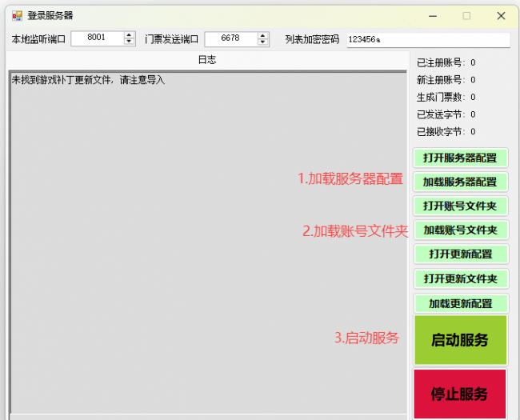Click the 本地监听端口 port input field

[97, 38]
